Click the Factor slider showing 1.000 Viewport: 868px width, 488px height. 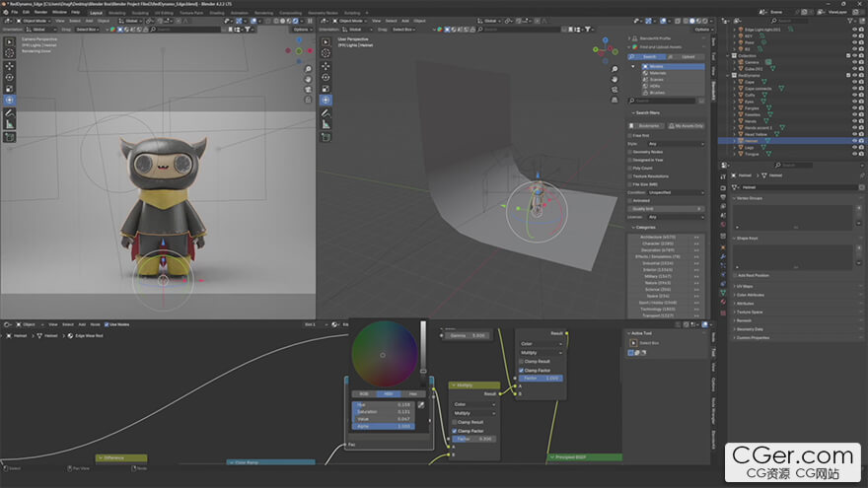coord(541,379)
